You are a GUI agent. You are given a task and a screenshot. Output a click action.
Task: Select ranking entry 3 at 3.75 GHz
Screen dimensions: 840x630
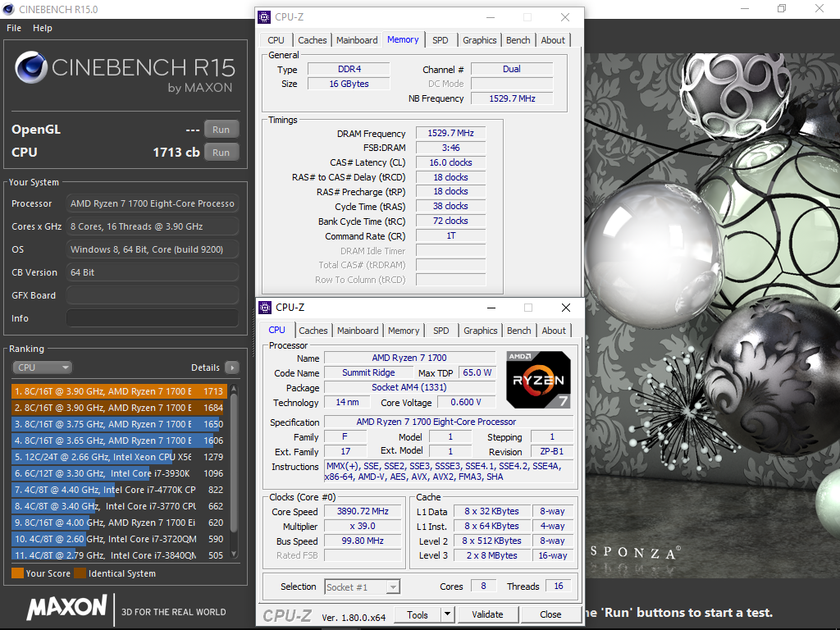pos(119,424)
